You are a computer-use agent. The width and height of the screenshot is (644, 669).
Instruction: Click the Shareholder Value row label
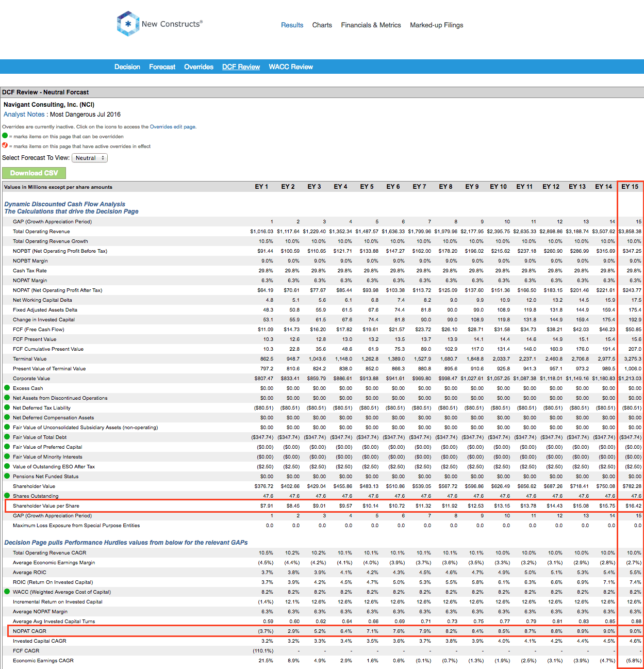point(34,486)
